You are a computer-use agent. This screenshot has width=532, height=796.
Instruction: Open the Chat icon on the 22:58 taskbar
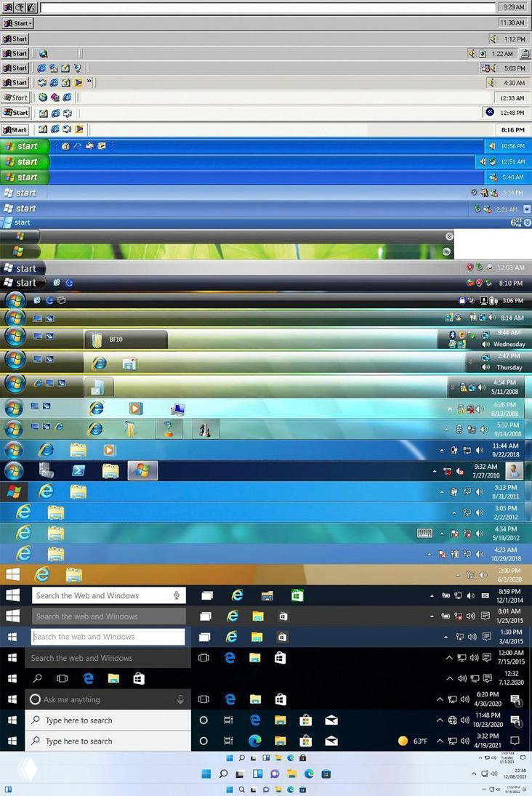point(275,774)
